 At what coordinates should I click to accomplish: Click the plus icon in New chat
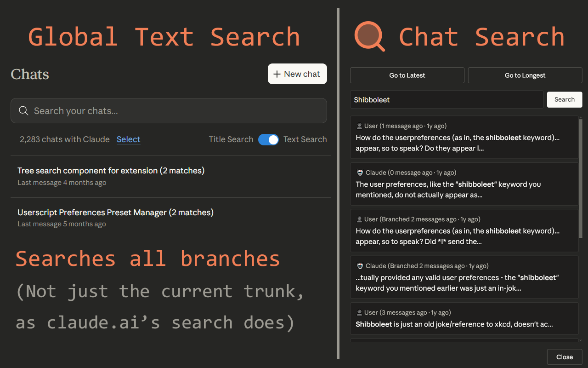click(x=277, y=74)
